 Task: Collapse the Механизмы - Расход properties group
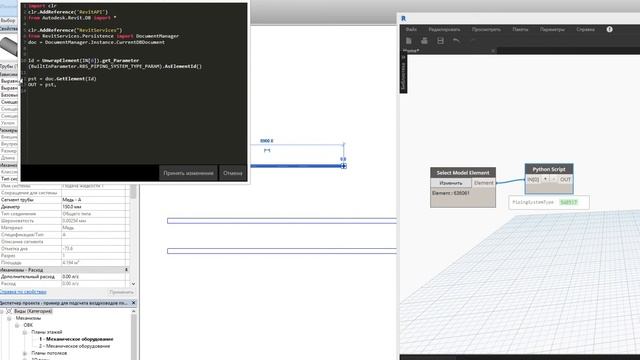[127, 270]
